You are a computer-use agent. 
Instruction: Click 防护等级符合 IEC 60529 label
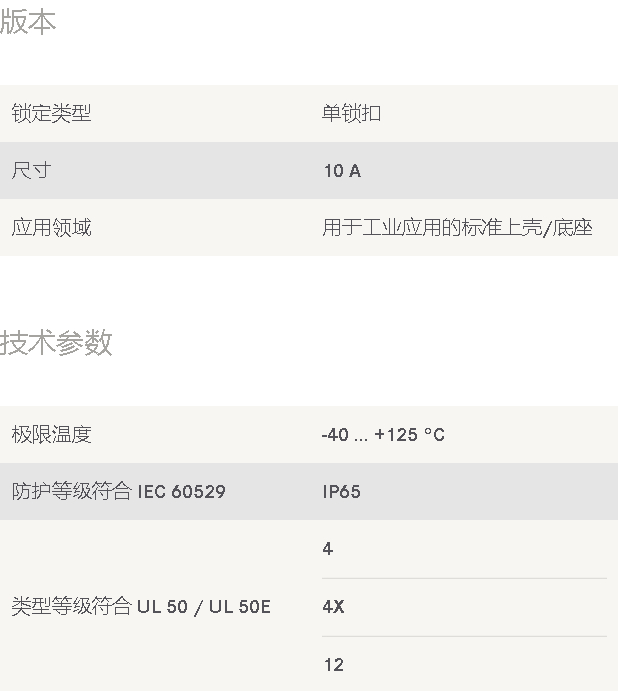tap(118, 492)
